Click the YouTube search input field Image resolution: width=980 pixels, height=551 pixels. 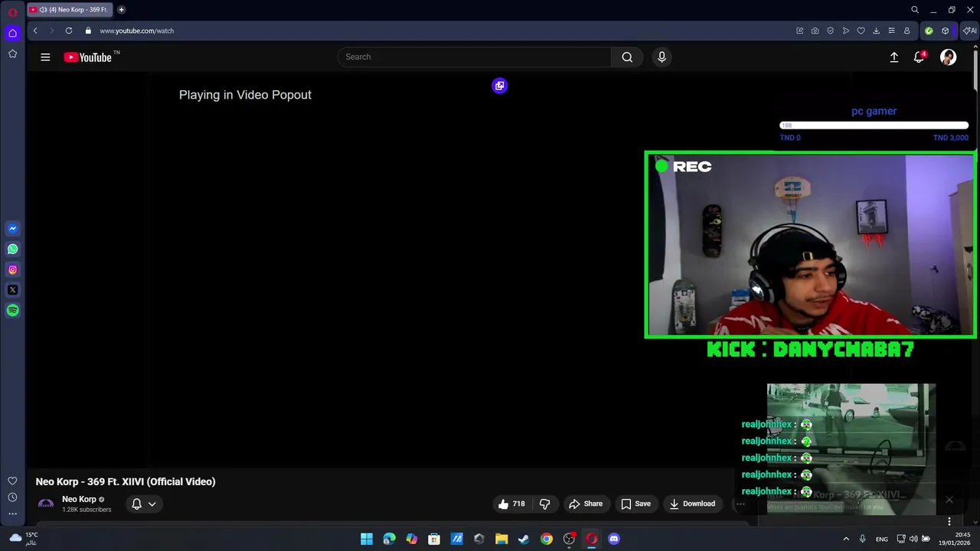click(x=474, y=57)
